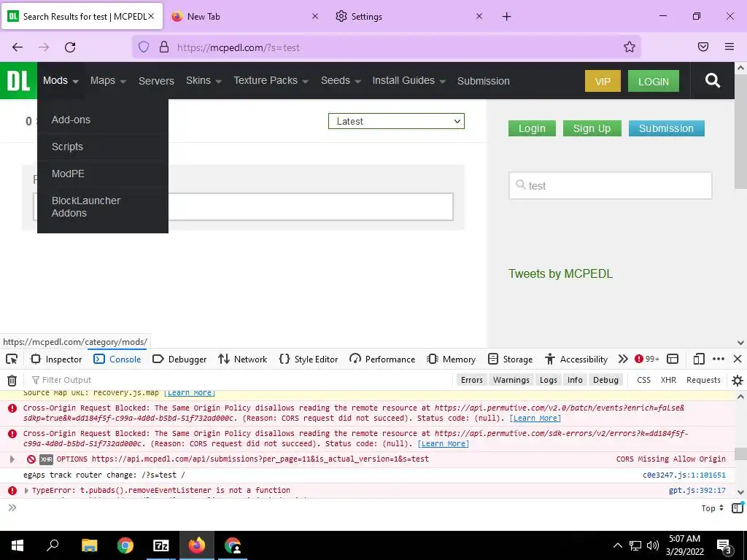Select Add-ons from the Mods menu
747x560 pixels.
(x=71, y=120)
